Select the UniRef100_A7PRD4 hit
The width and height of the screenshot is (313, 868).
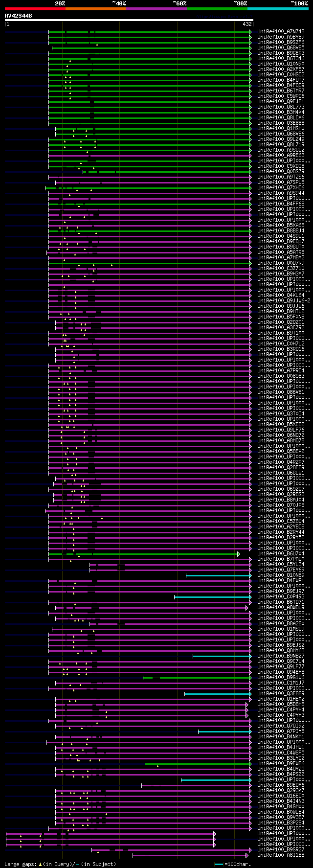281,371
